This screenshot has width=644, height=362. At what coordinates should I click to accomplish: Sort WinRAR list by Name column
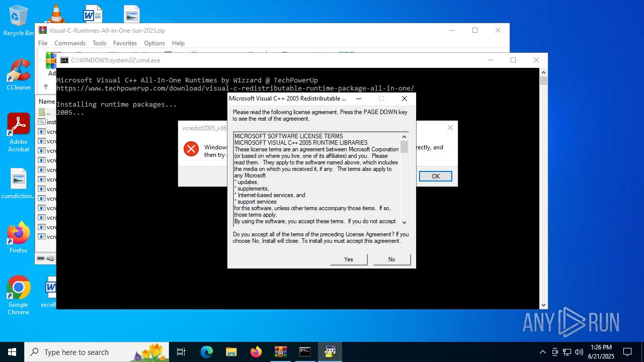[x=46, y=102]
